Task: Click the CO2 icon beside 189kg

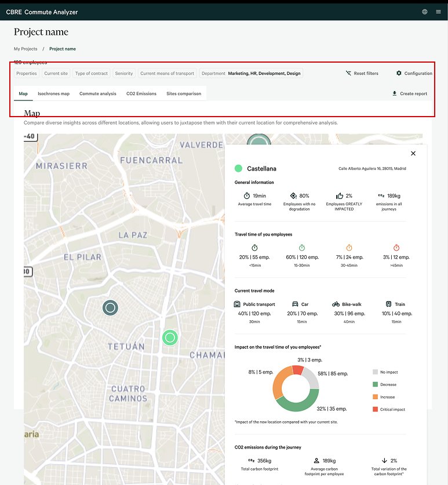Action: [x=381, y=196]
